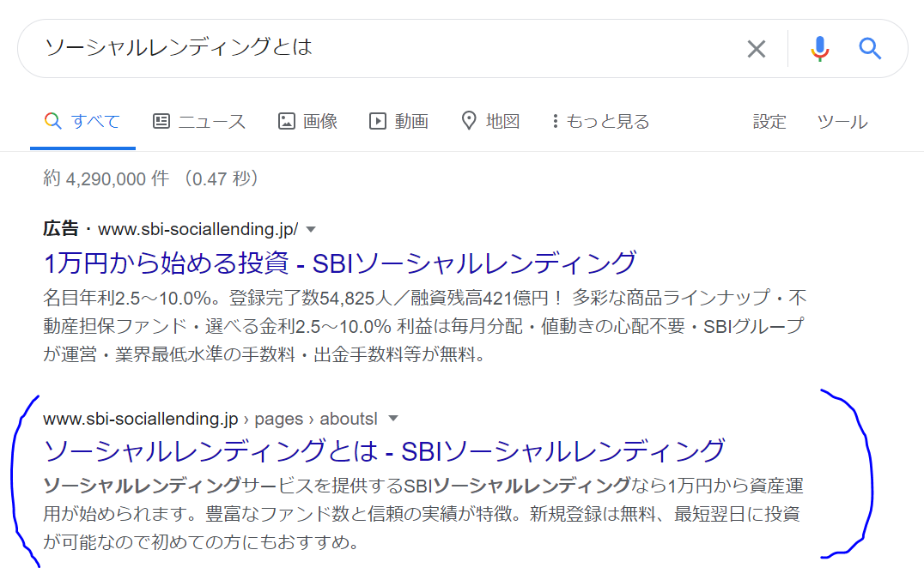The image size is (924, 574).
Task: Click the three-dot icon beside もっと見る
Action: click(555, 121)
